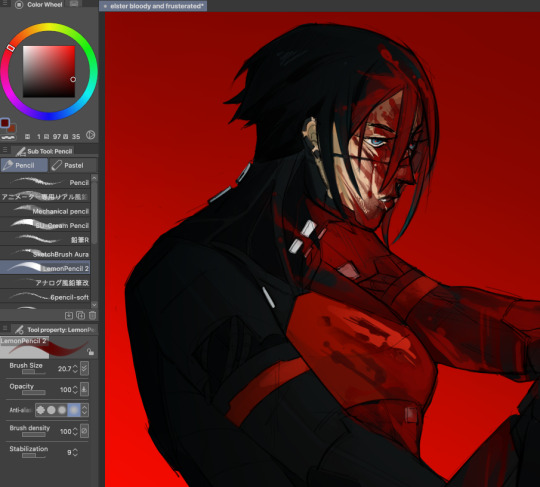Viewport: 540px width, 487px height.
Task: Click the hue ring marker on color wheel
Action: [11, 48]
